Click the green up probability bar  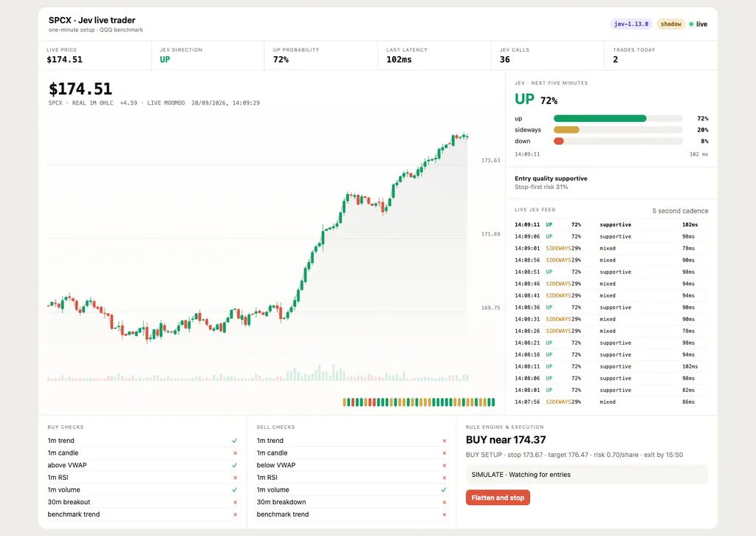[599, 119]
